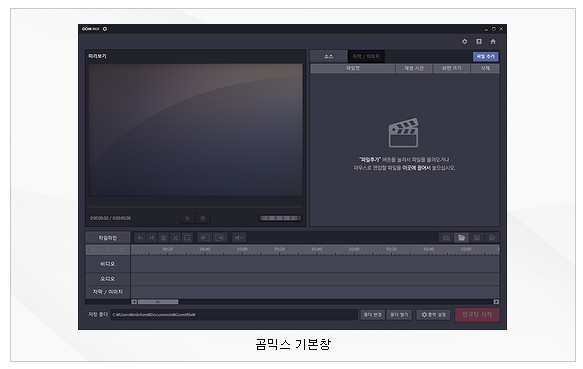583x369 pixels.
Task: Select the 자막 / 이미지 track label
Action: point(108,292)
